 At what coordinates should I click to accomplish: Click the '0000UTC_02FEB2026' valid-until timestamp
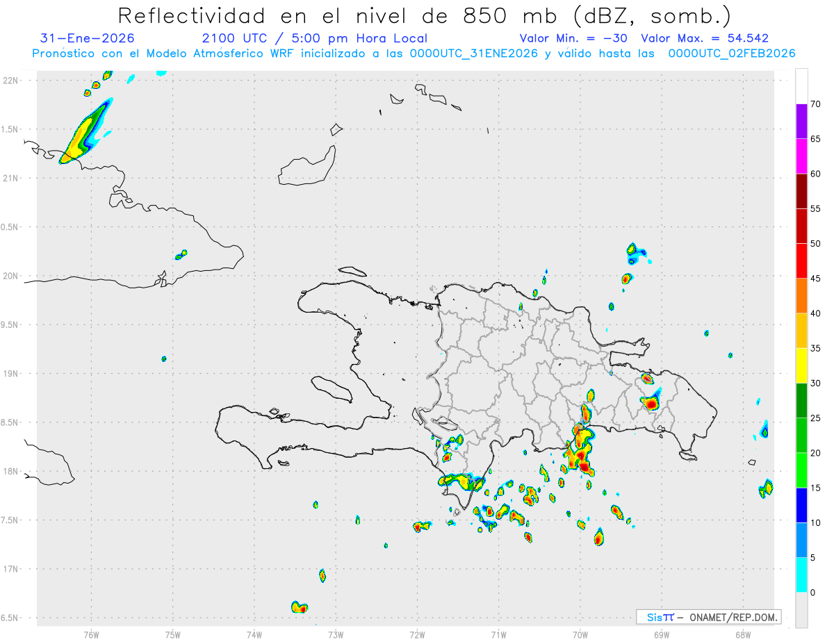pyautogui.click(x=732, y=53)
